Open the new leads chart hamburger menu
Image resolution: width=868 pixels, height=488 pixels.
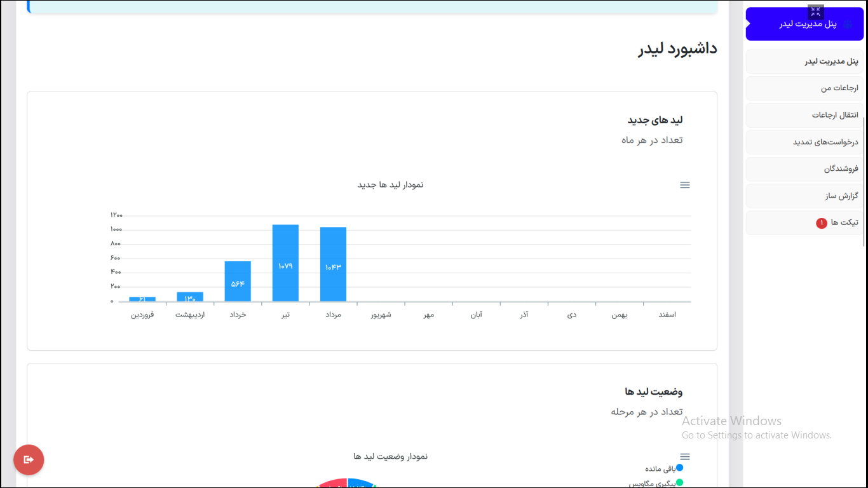click(684, 185)
